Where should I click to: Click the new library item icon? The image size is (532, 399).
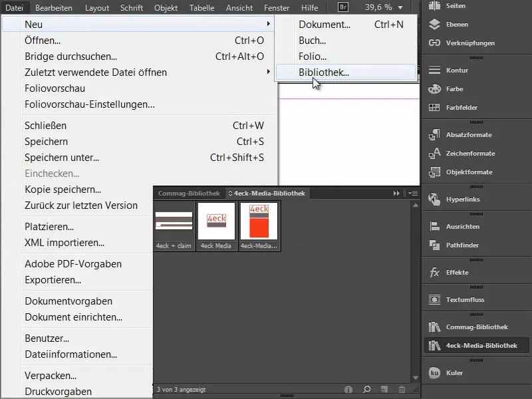384,389
